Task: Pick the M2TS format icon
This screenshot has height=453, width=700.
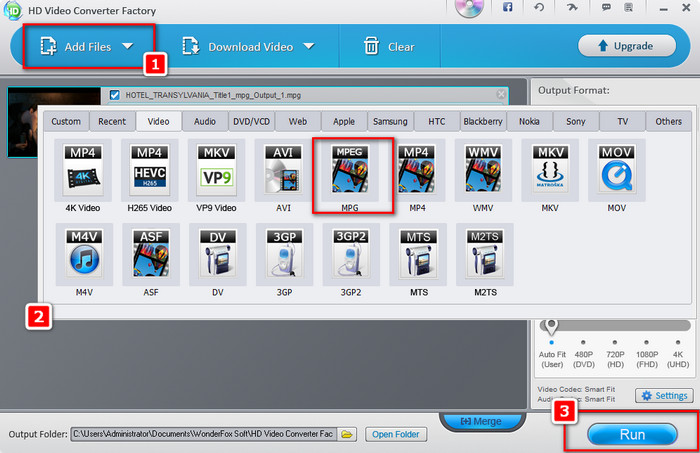Action: coord(484,254)
